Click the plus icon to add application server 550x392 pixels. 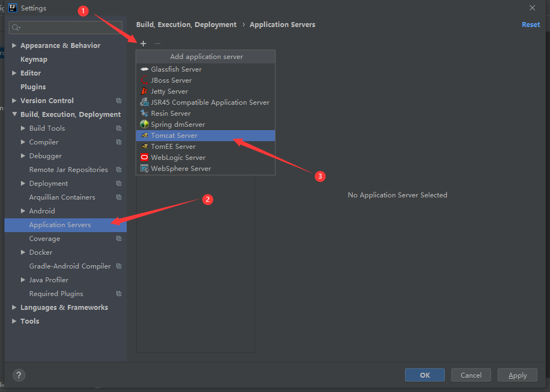tap(143, 44)
